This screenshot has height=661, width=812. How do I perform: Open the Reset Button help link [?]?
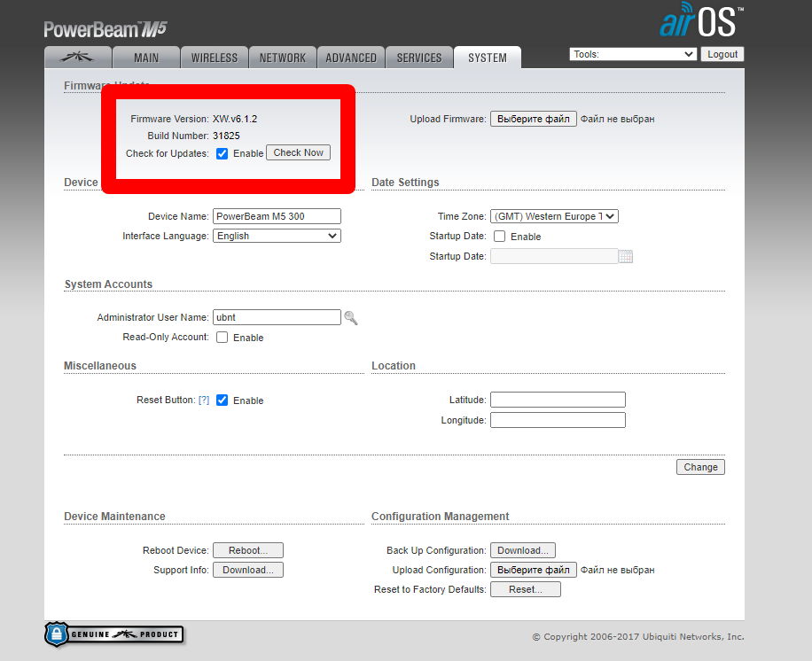[x=204, y=400]
